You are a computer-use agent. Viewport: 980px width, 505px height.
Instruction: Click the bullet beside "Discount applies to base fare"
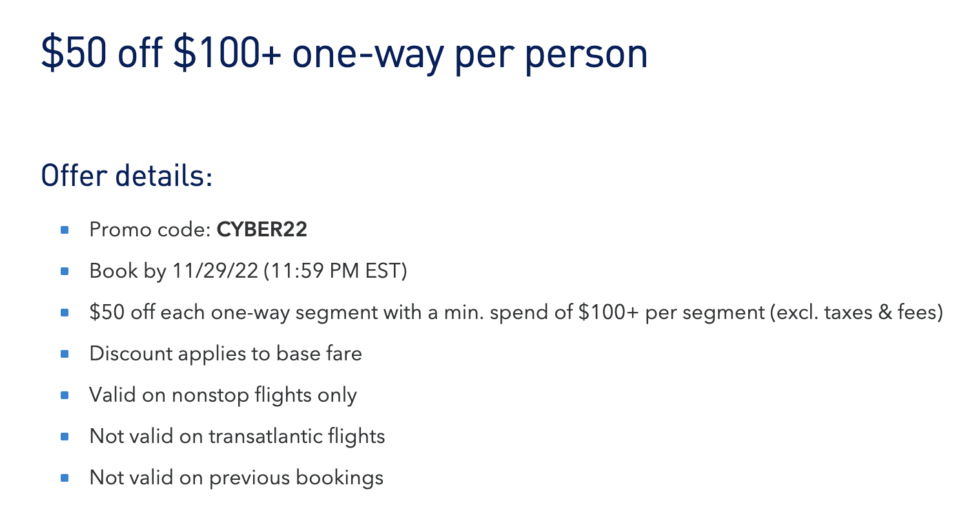click(x=65, y=354)
